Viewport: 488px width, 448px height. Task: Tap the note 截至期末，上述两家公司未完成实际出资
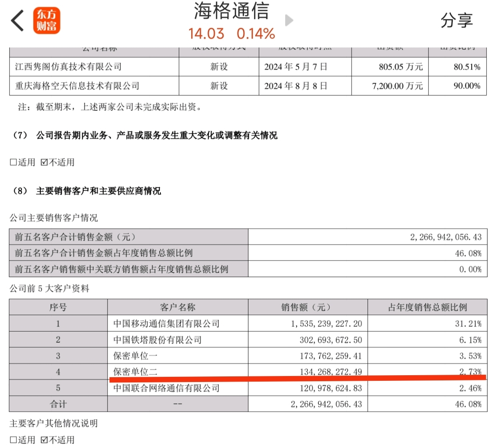(110, 107)
